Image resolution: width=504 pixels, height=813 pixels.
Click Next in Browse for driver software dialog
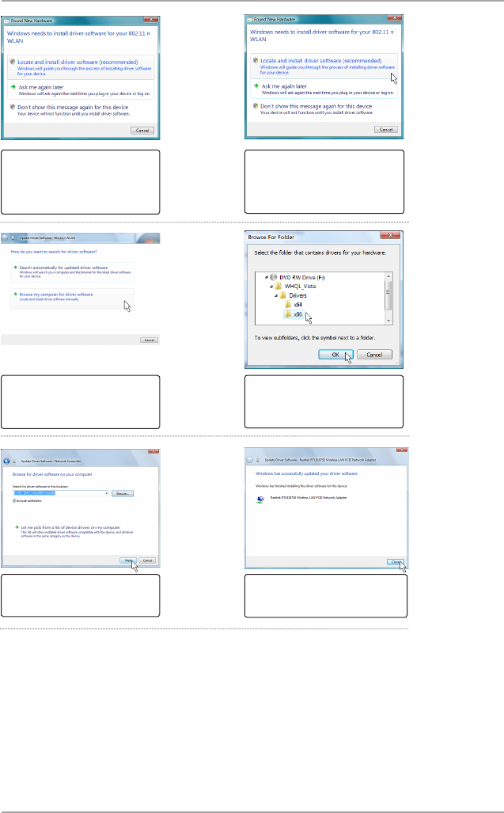pos(127,560)
